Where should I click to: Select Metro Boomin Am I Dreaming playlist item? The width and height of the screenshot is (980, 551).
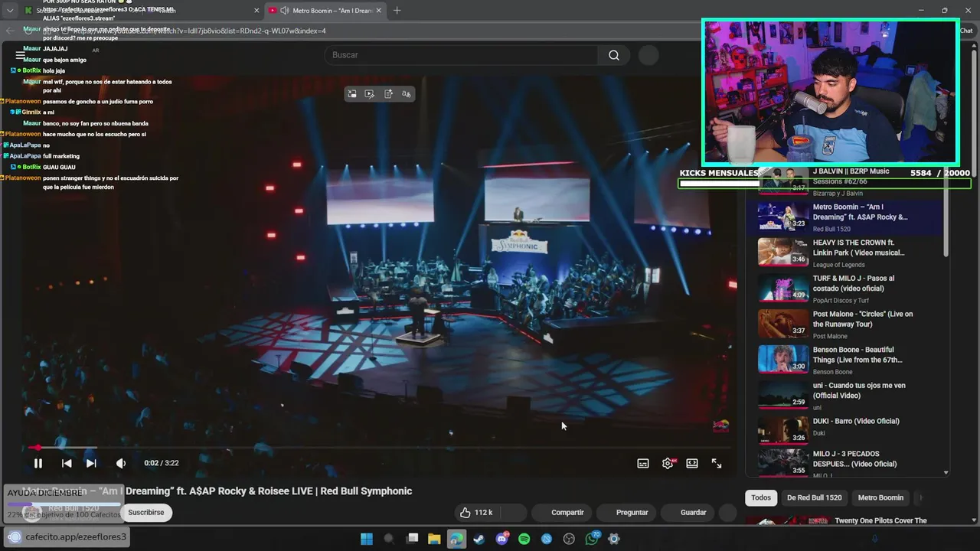point(845,217)
